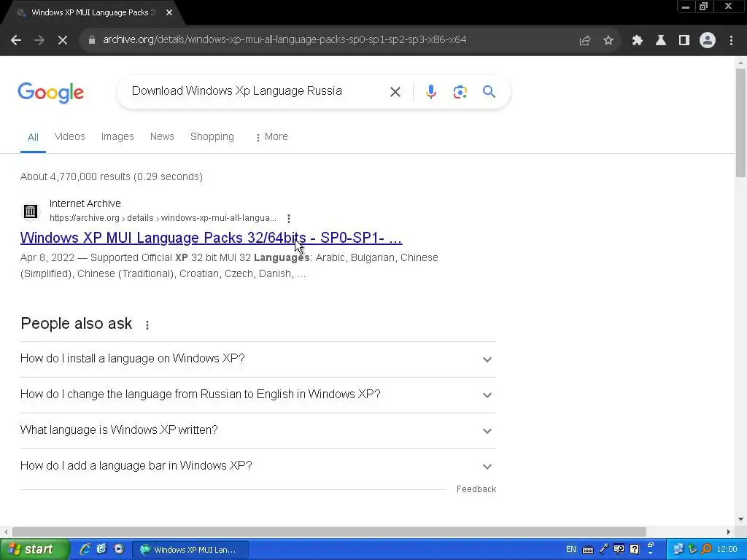Screen dimensions: 747x560
Task: Switch to the Shopping tab
Action: (212, 136)
